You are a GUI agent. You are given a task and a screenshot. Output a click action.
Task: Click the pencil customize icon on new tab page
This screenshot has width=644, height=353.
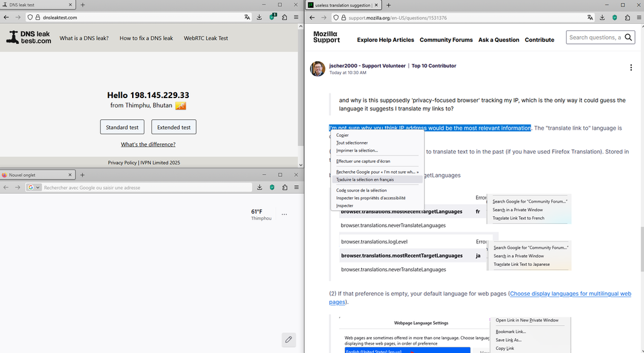click(x=289, y=339)
